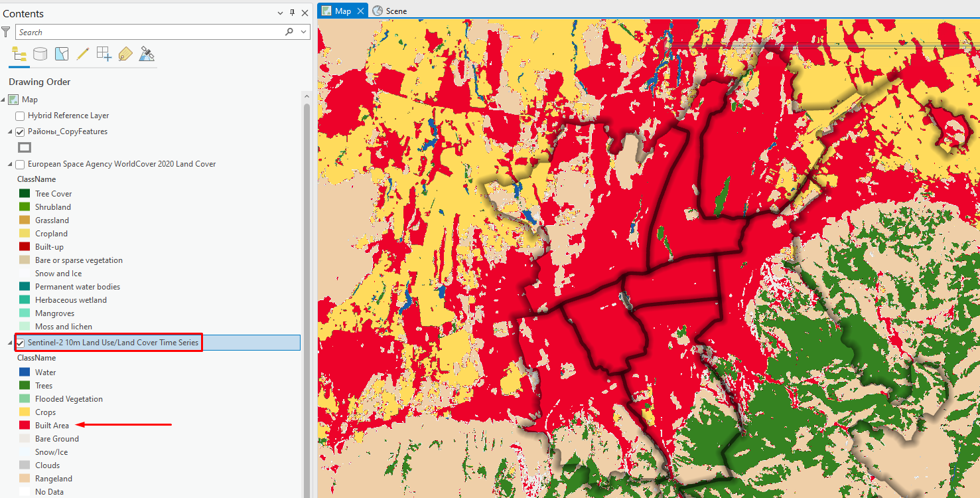Click the filter funnel icon beside Search
The width and height of the screenshot is (980, 498).
(6, 32)
